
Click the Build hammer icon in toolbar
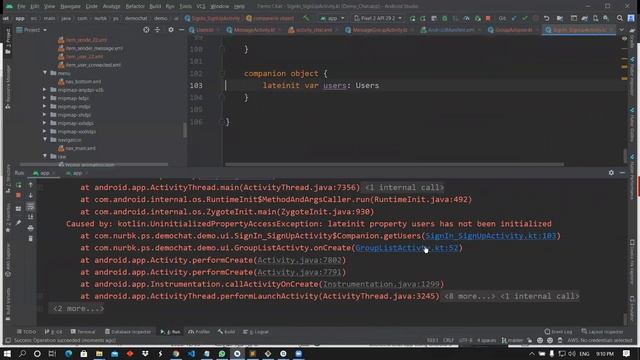pos(306,18)
